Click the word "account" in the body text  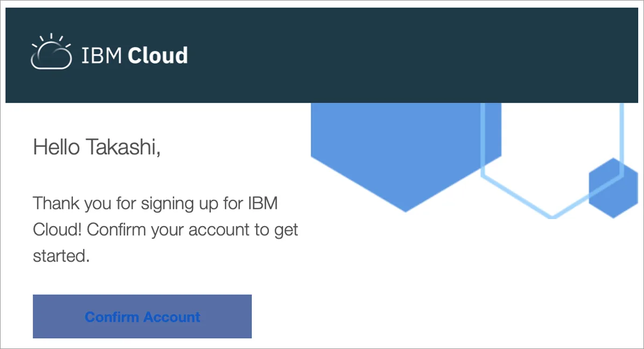[213, 231]
